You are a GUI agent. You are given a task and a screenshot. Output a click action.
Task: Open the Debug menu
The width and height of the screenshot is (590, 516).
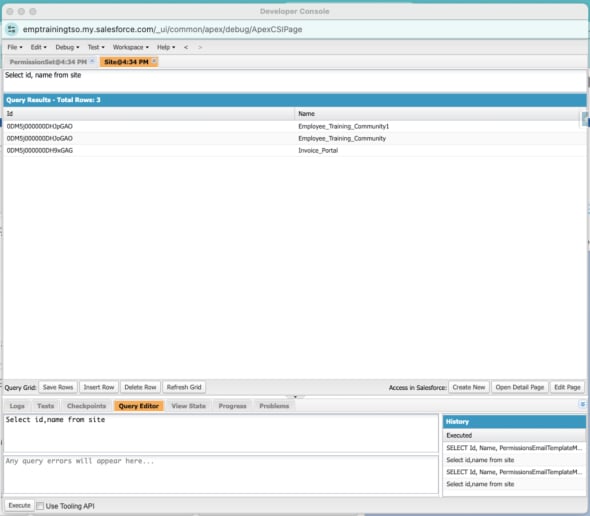point(67,47)
